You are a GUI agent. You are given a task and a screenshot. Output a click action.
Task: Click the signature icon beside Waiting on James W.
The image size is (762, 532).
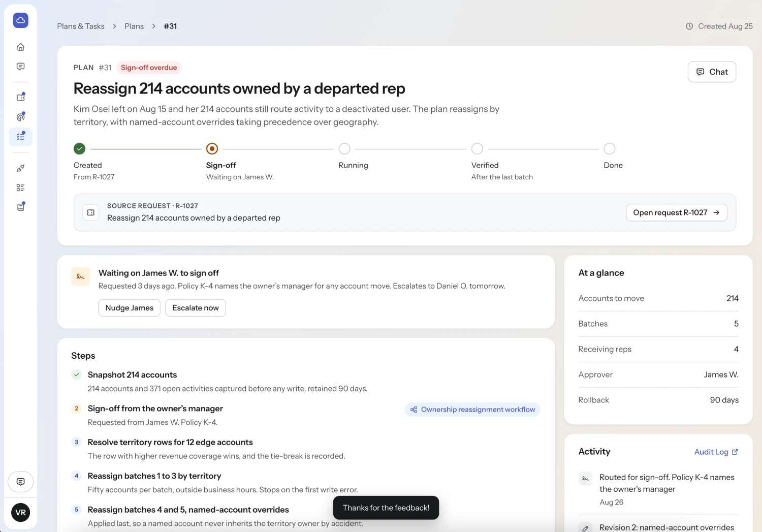81,276
